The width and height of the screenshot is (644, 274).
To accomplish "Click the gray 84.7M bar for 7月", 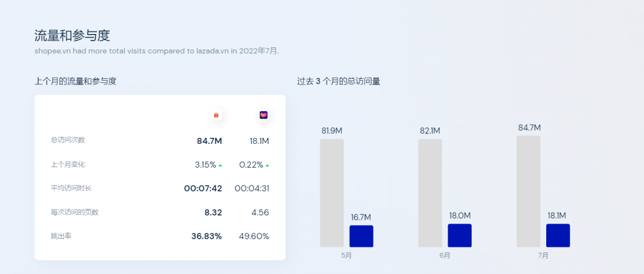I will 528,191.
